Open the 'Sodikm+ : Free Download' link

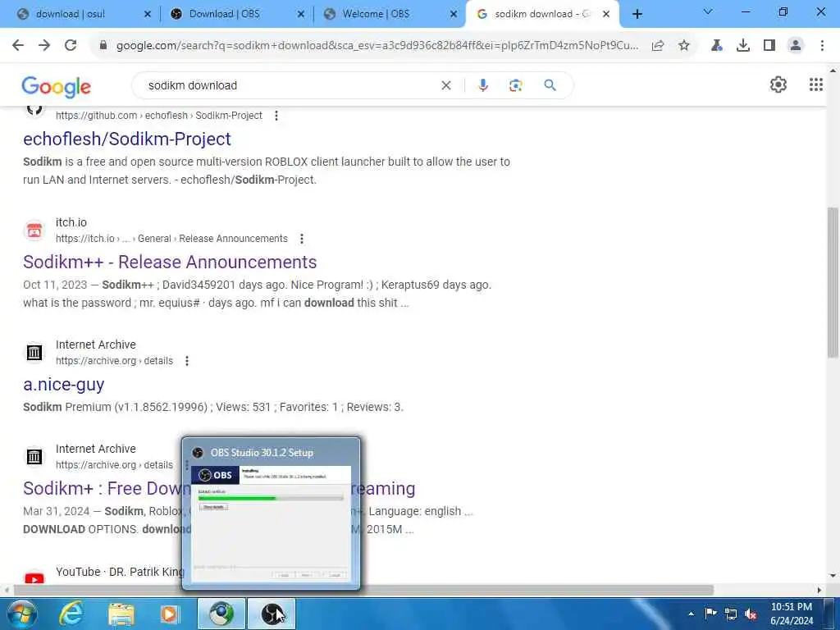point(219,489)
